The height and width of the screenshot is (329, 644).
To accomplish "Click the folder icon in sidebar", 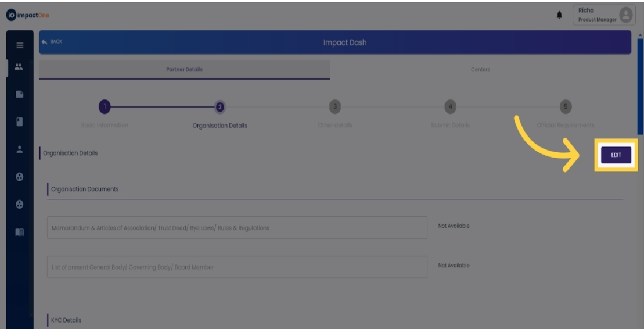I will (19, 95).
